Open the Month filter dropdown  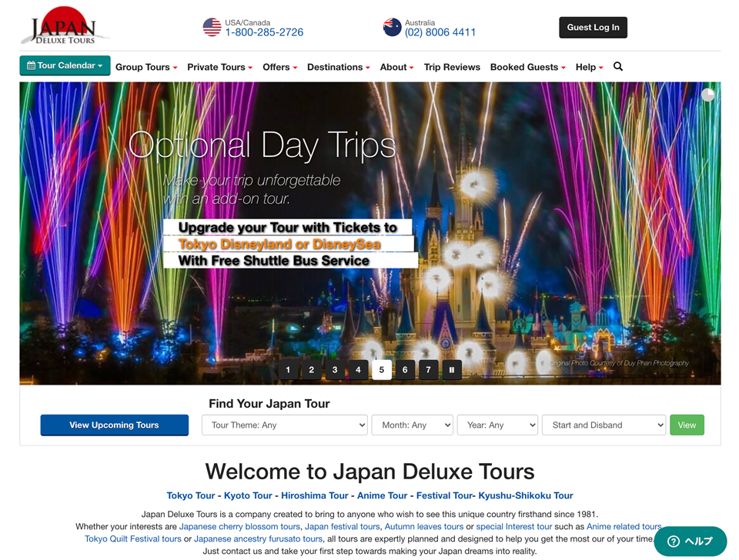pyautogui.click(x=412, y=425)
